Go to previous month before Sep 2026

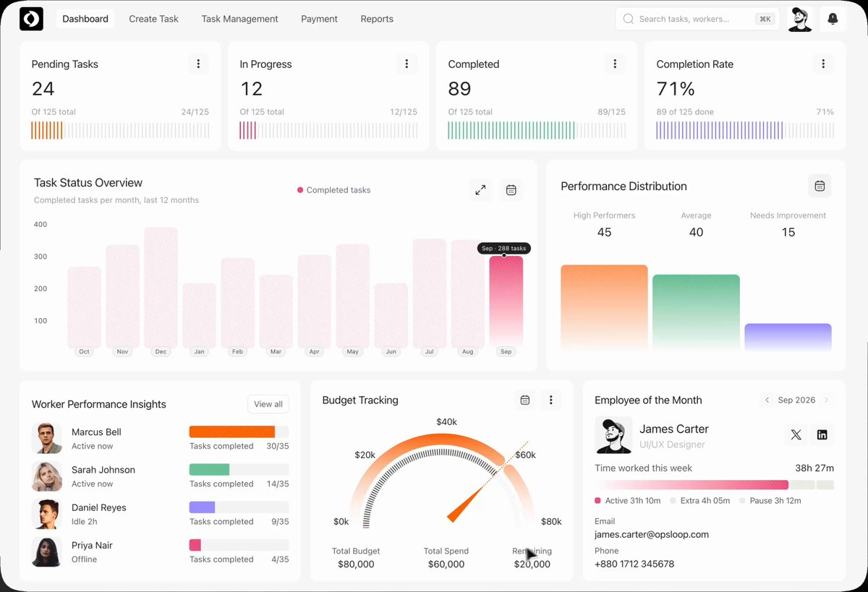tap(767, 400)
